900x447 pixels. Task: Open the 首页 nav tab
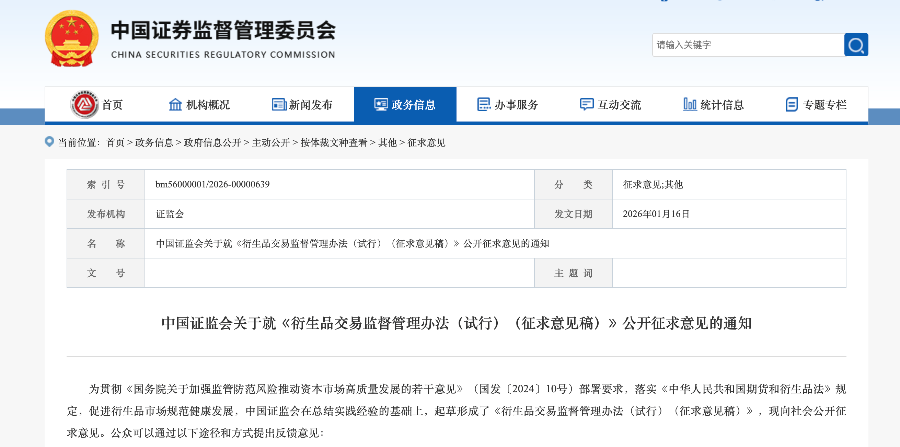pyautogui.click(x=112, y=105)
